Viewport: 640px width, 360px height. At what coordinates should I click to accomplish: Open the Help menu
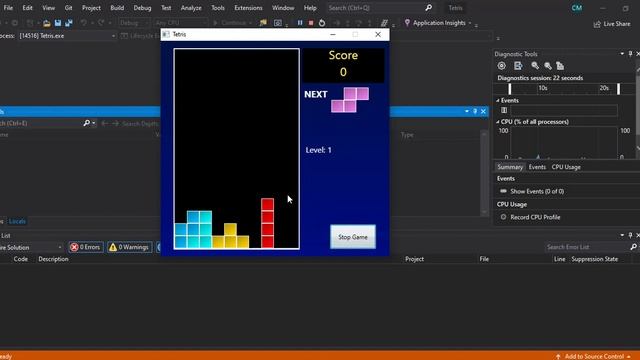pyautogui.click(x=310, y=8)
